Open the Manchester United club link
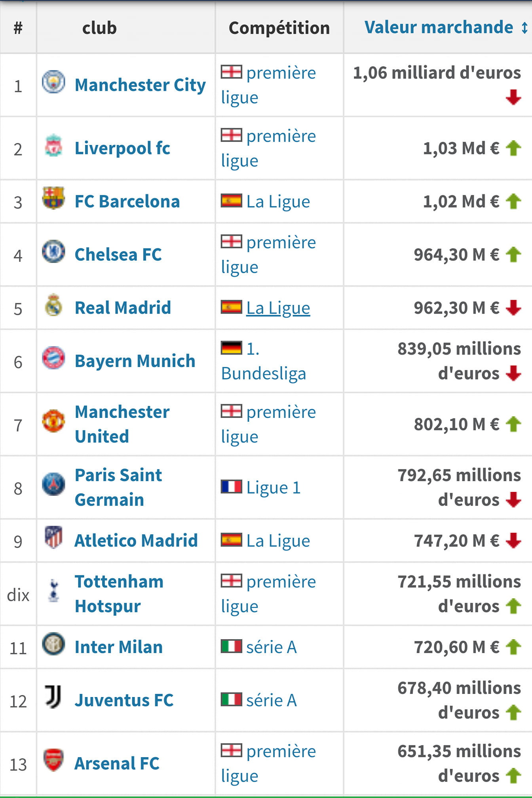This screenshot has width=532, height=798. point(122,424)
